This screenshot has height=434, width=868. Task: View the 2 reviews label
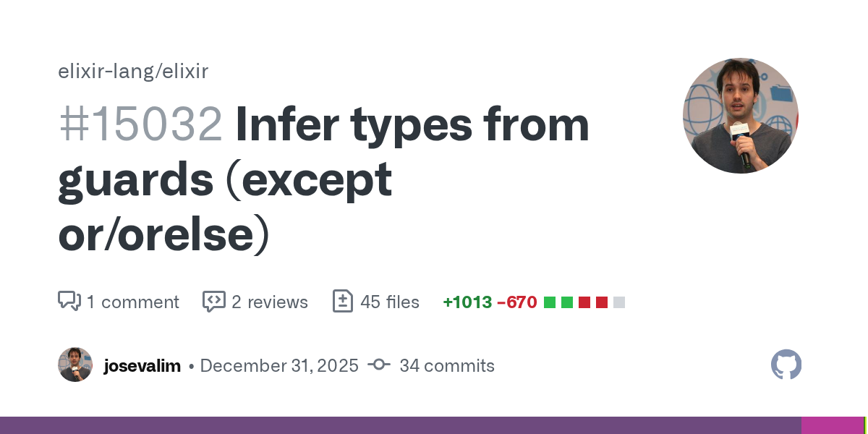coord(270,302)
